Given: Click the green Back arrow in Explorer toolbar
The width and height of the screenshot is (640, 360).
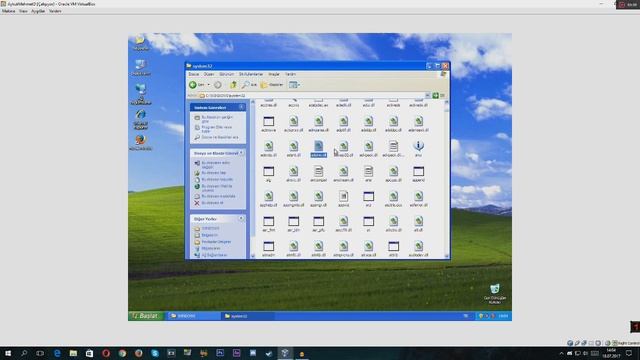Looking at the screenshot, I should point(193,84).
